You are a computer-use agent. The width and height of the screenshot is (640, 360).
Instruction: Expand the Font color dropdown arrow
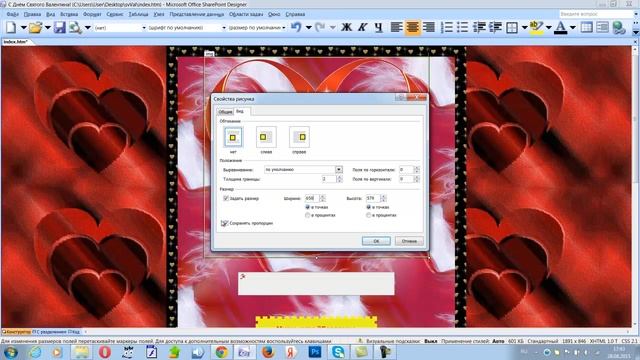[x=573, y=28]
